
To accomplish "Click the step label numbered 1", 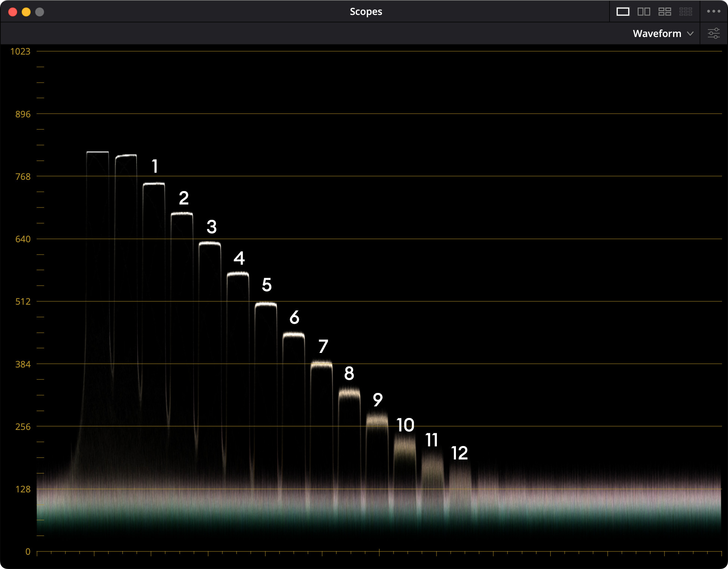I will [x=155, y=166].
